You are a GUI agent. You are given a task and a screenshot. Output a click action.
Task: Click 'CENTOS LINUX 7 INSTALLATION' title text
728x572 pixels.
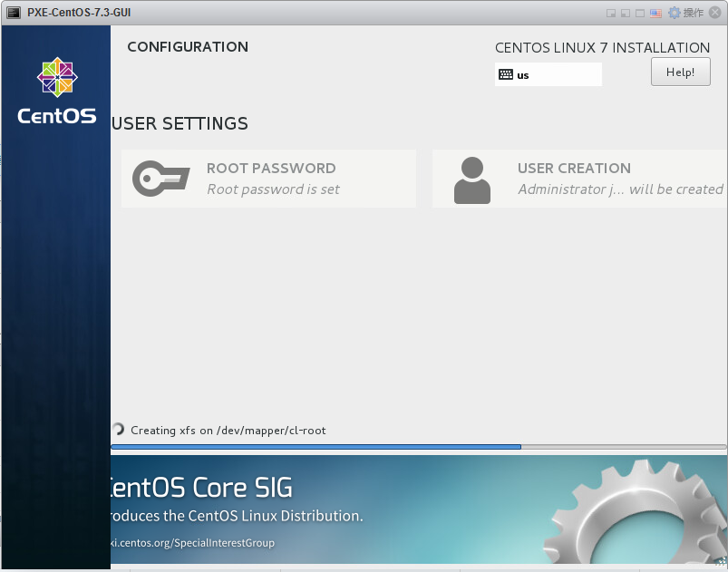[x=602, y=48]
